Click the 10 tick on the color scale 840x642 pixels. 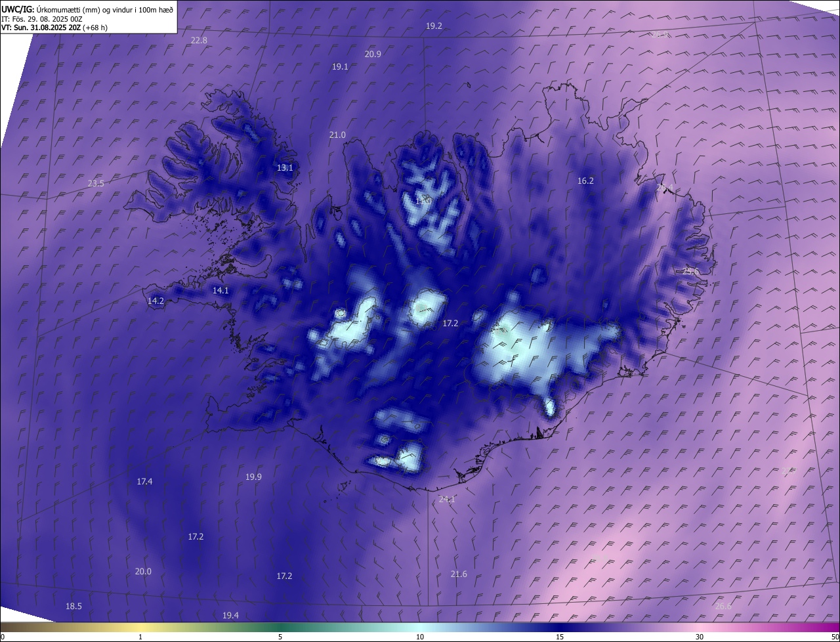click(420, 637)
